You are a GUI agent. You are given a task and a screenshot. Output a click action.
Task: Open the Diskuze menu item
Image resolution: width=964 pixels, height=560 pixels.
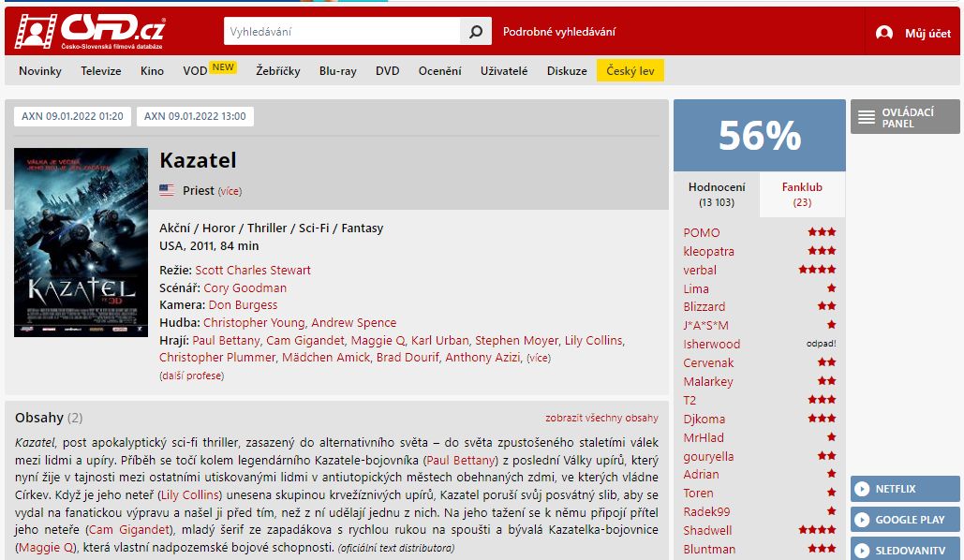click(x=567, y=70)
